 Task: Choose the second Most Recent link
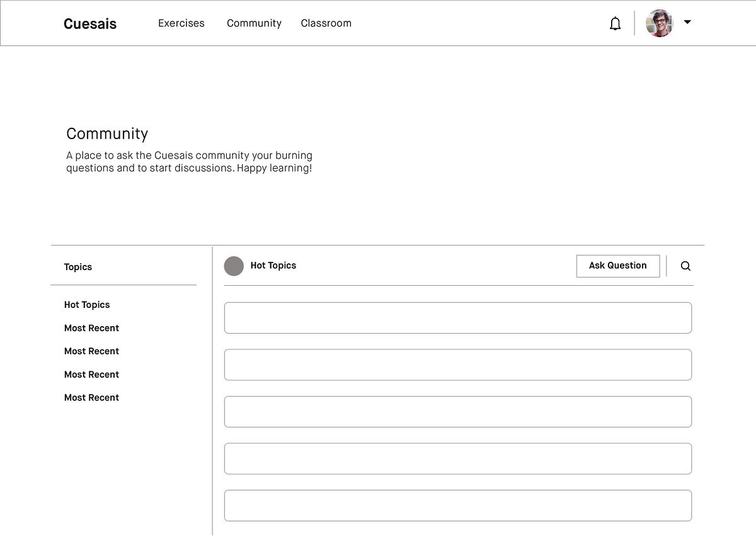[91, 351]
